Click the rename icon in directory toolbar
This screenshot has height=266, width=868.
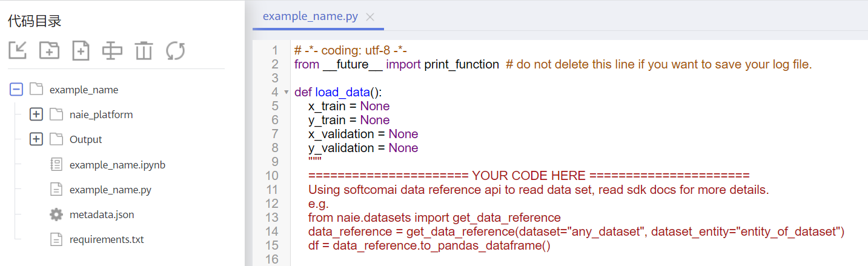[112, 50]
